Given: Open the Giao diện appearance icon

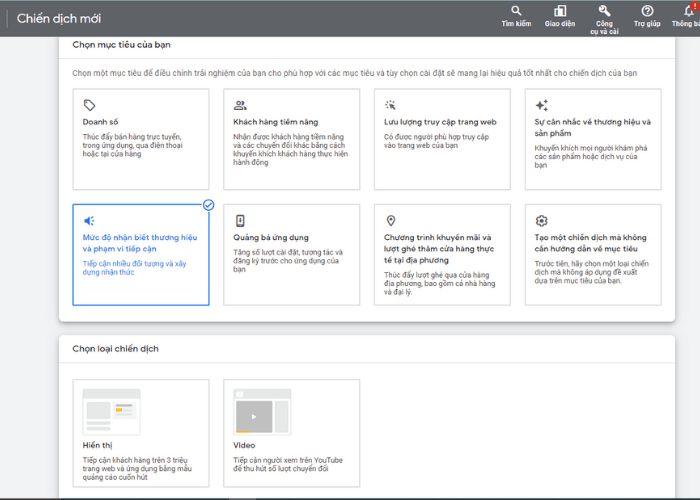Looking at the screenshot, I should point(560,11).
